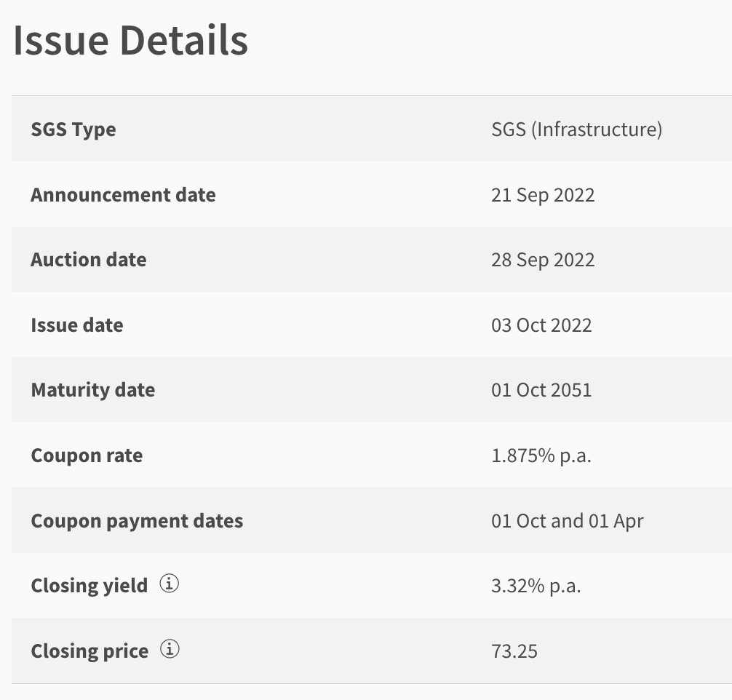Image resolution: width=732 pixels, height=700 pixels.
Task: Click the Coupon rate label
Action: click(x=87, y=456)
